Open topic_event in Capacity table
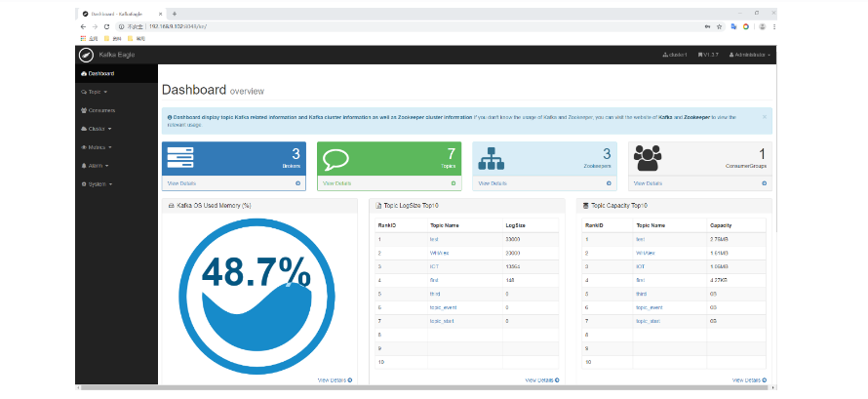 (650, 307)
